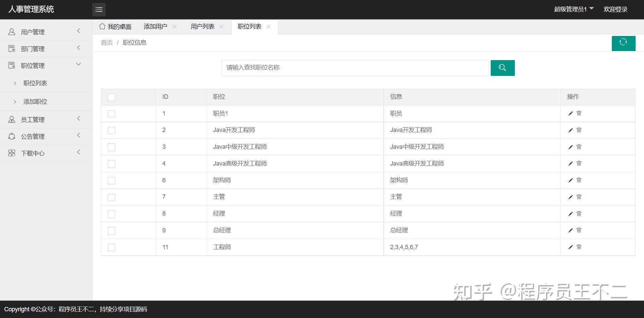Click the 公告管理 icon in sidebar

12,136
